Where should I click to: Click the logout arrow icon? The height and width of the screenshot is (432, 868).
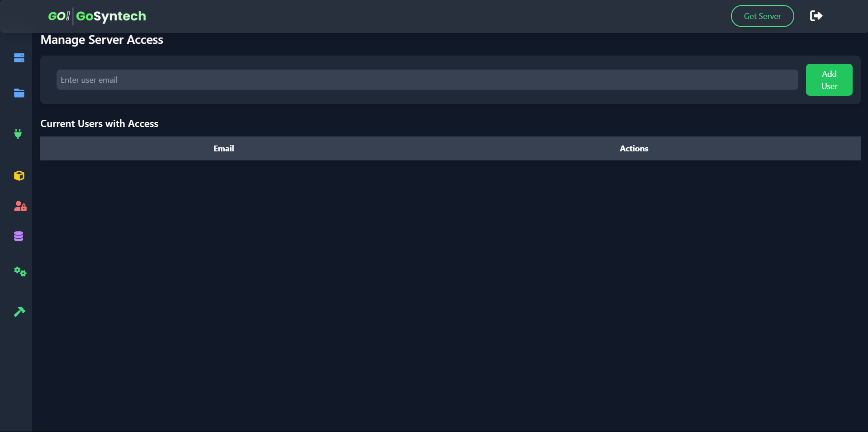tap(816, 16)
